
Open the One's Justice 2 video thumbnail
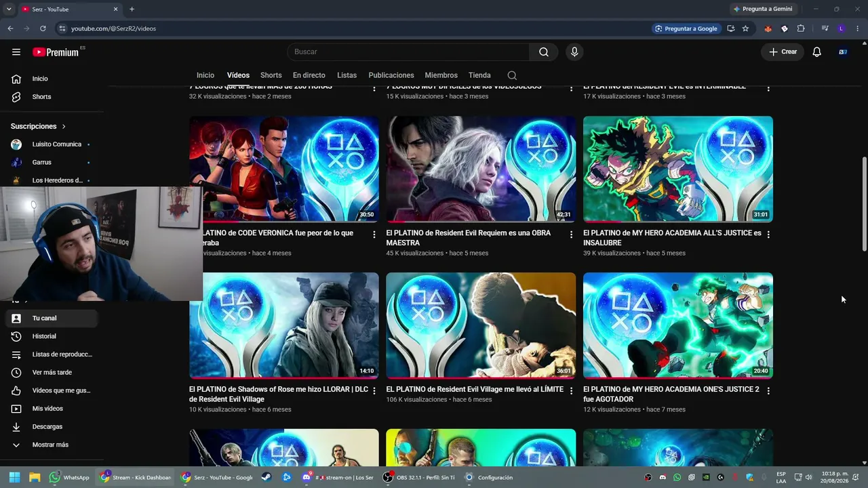(678, 325)
